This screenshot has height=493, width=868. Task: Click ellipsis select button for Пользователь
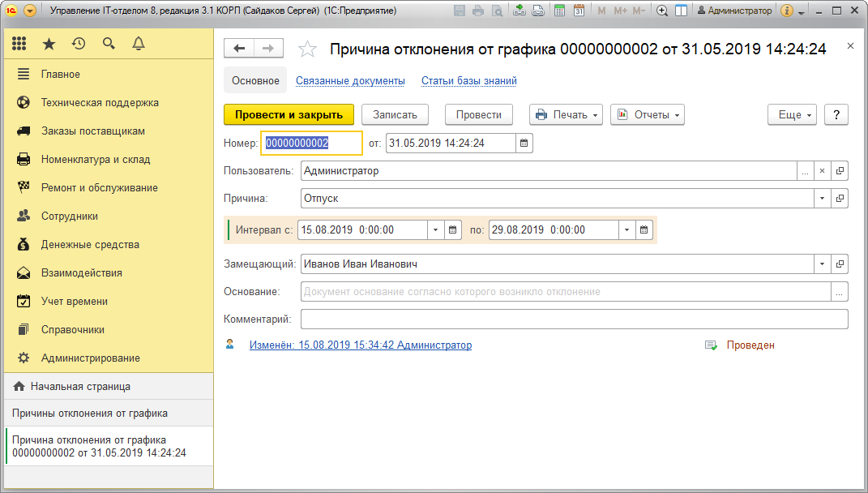(805, 171)
